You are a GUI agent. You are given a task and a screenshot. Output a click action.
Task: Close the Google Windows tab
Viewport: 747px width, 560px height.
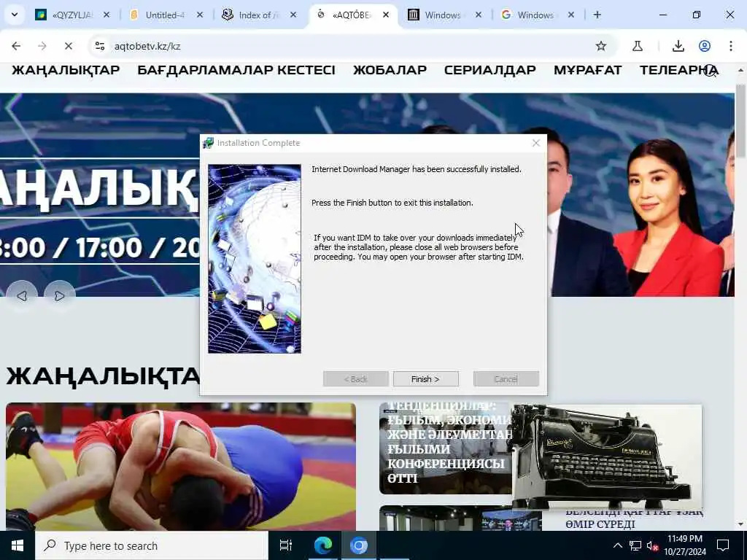point(571,15)
